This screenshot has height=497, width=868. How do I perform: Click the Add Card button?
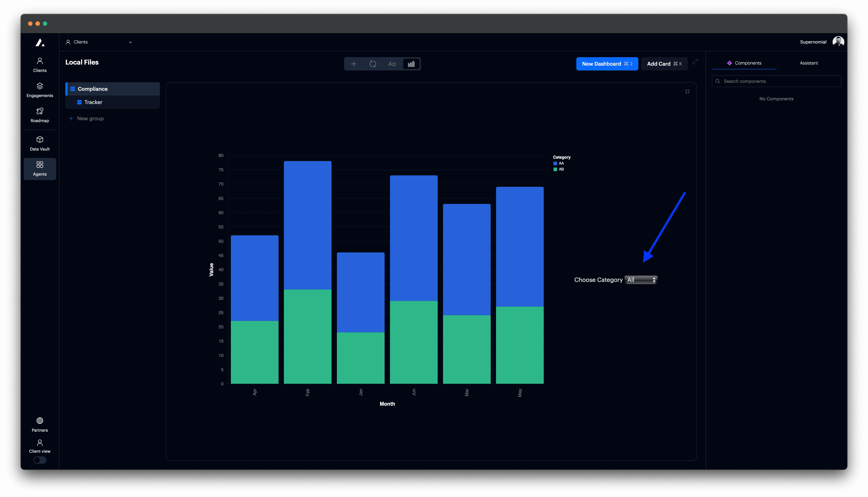664,63
